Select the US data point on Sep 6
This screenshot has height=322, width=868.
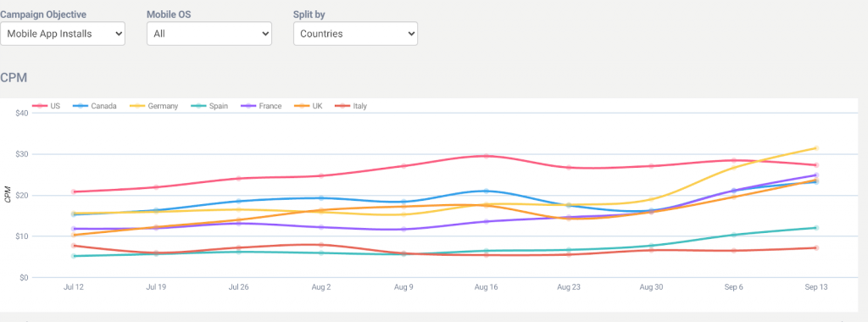click(x=733, y=160)
